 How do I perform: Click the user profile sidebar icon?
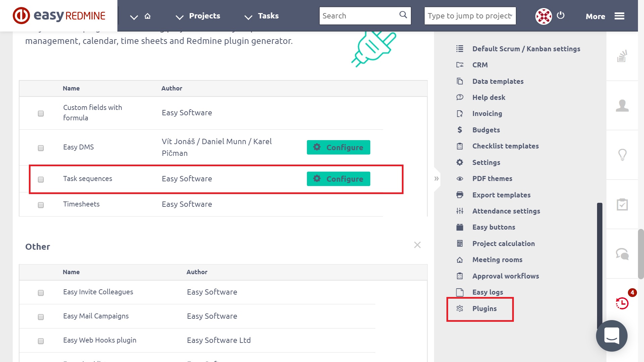click(622, 105)
